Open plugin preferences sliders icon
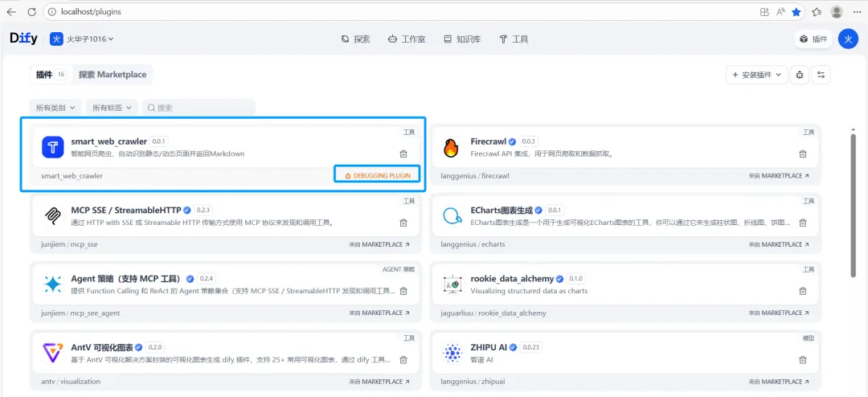This screenshot has width=868, height=397. click(x=821, y=75)
